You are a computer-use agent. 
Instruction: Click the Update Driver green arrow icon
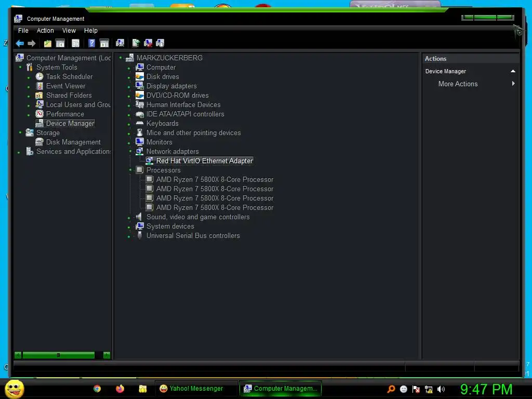pyautogui.click(x=136, y=43)
